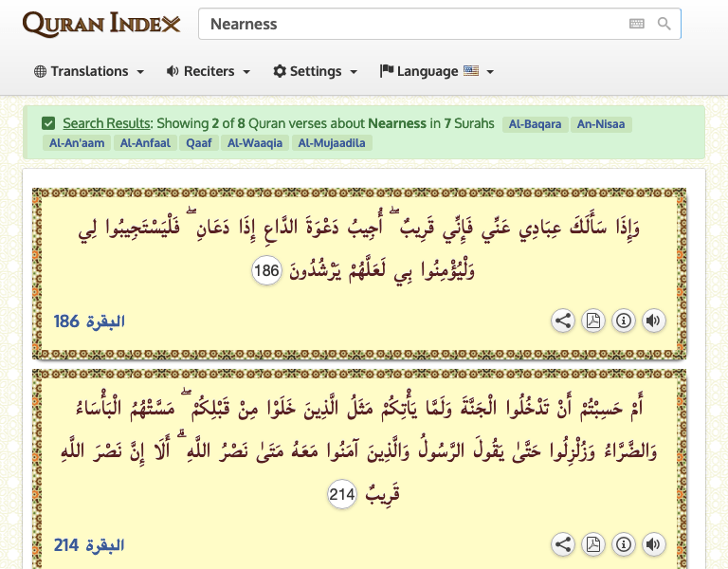Open the Reciters dropdown menu

[x=209, y=71]
